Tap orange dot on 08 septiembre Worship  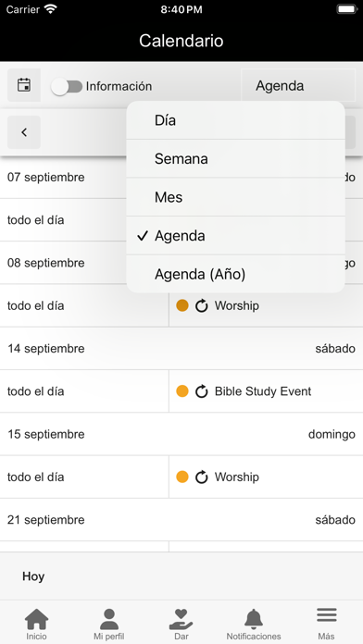click(182, 305)
